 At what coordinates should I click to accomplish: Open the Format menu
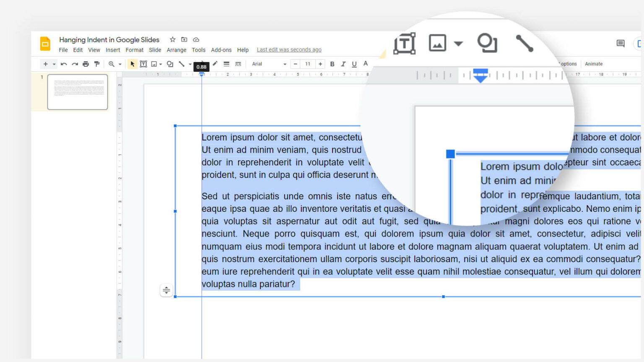[x=135, y=50]
